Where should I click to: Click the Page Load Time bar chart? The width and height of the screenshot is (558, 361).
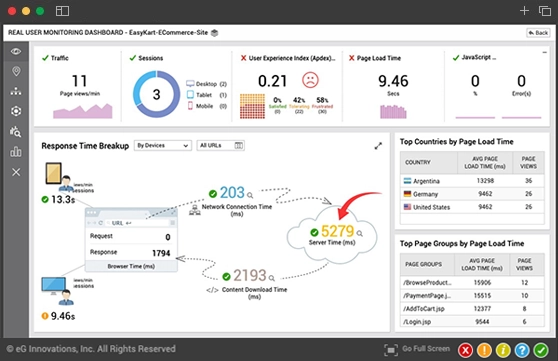click(393, 111)
